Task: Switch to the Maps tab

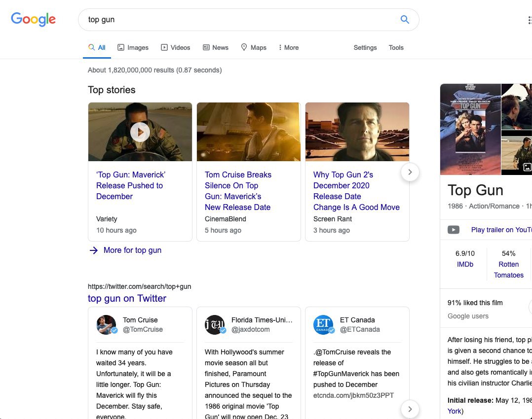Action: (x=254, y=47)
